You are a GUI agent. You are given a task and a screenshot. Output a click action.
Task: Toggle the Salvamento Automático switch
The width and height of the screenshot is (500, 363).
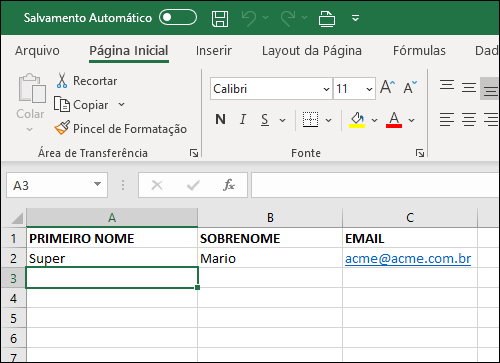(x=178, y=17)
